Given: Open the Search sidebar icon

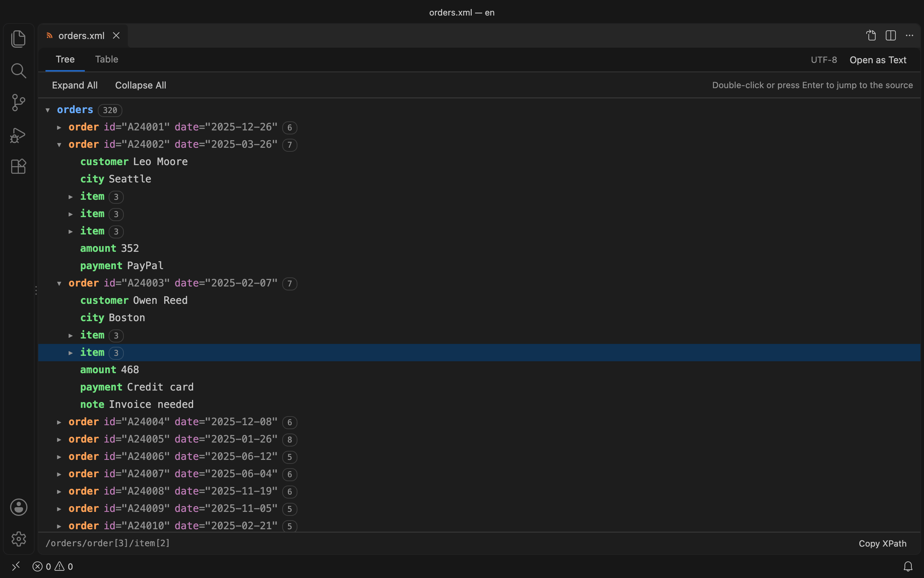Looking at the screenshot, I should point(18,71).
